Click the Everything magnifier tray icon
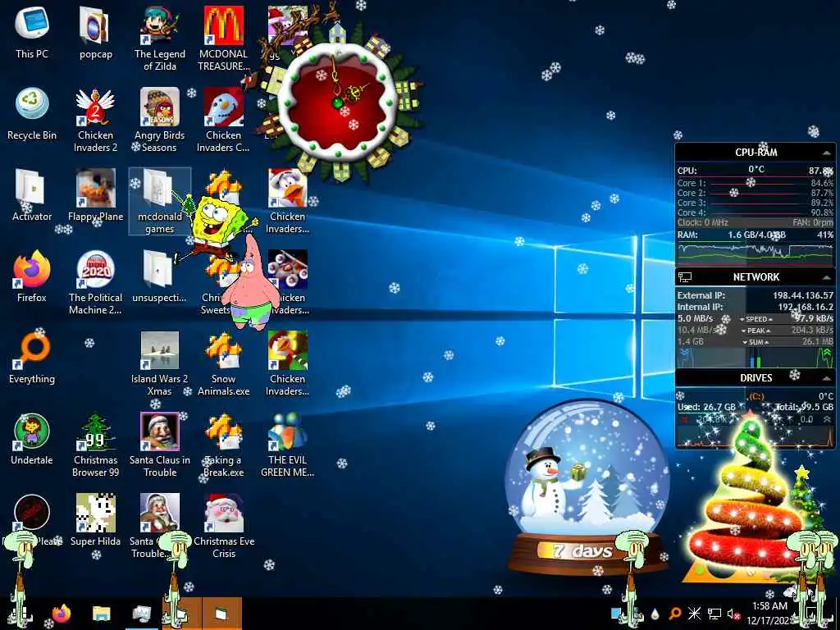This screenshot has height=630, width=840. click(x=675, y=614)
